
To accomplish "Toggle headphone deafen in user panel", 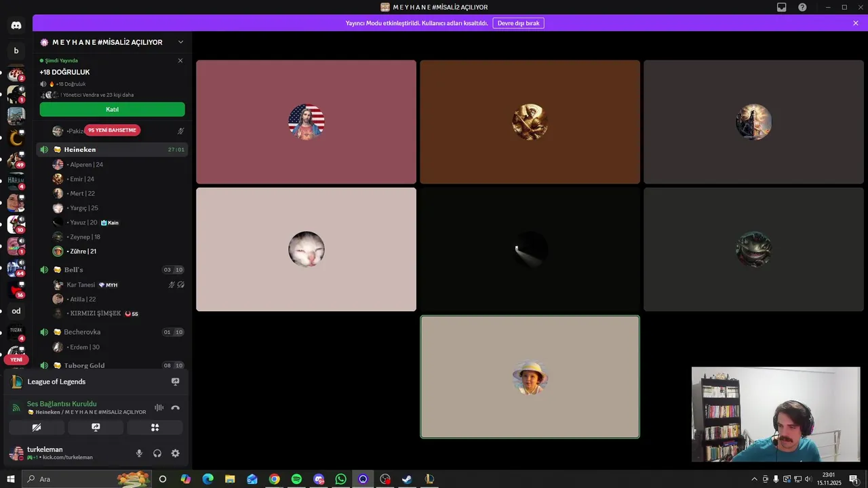I will pyautogui.click(x=157, y=453).
